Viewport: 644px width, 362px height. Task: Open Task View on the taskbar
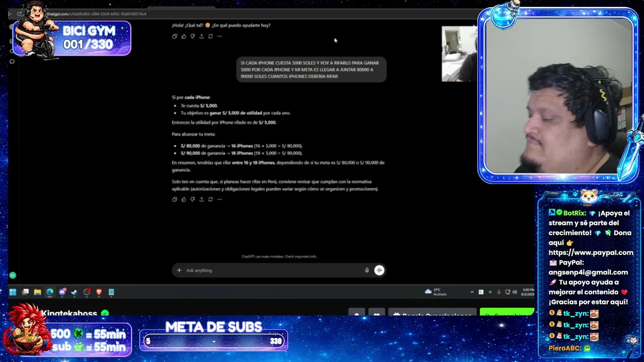click(25, 292)
